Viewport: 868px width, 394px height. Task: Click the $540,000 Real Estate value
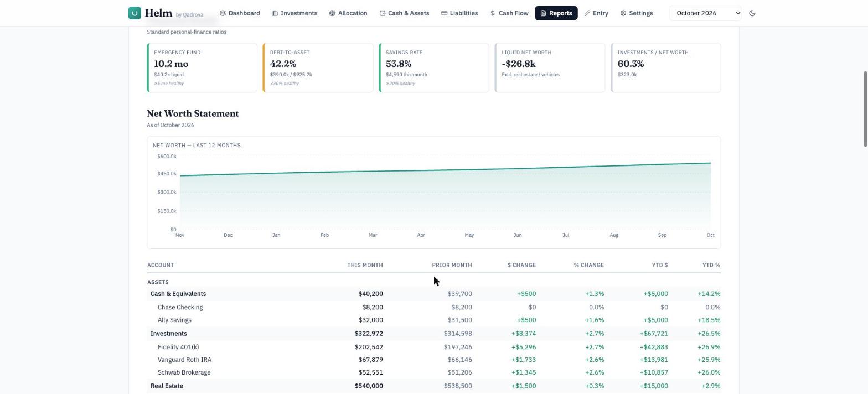(x=369, y=386)
